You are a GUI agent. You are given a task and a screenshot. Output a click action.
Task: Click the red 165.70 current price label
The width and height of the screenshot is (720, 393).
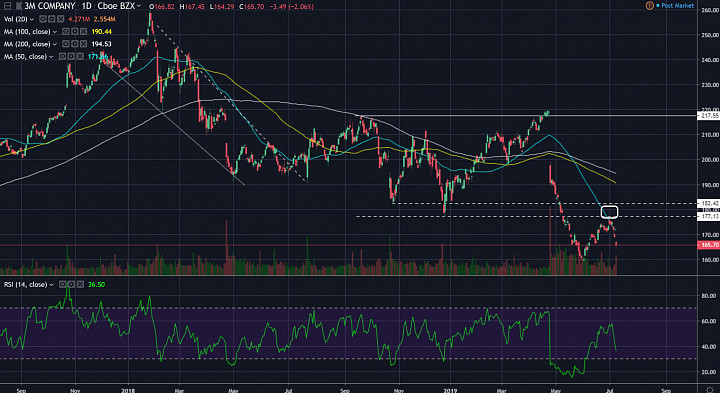click(708, 245)
